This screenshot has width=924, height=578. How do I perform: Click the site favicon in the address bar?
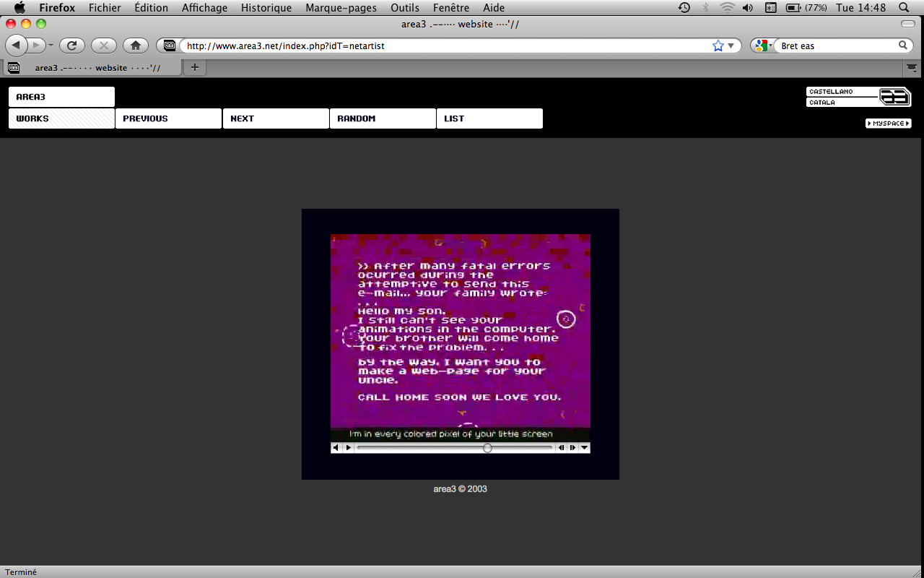170,46
